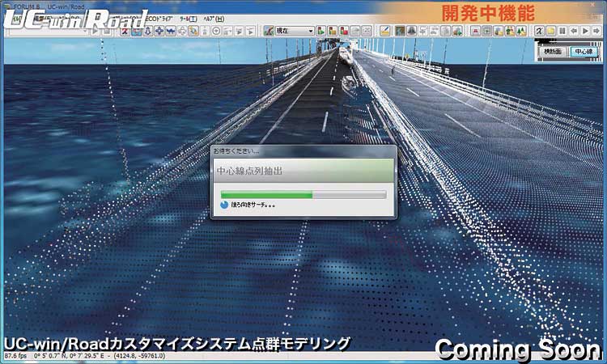The image size is (607, 364).
Task: Open the 現在 time dropdown
Action: tap(295, 31)
